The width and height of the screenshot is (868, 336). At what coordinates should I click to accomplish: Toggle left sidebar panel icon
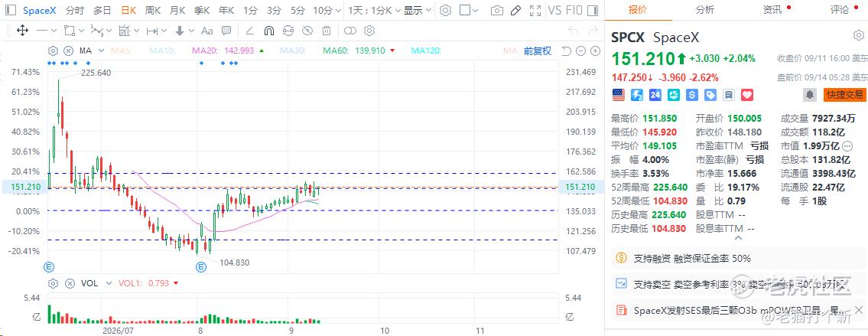(x=11, y=10)
